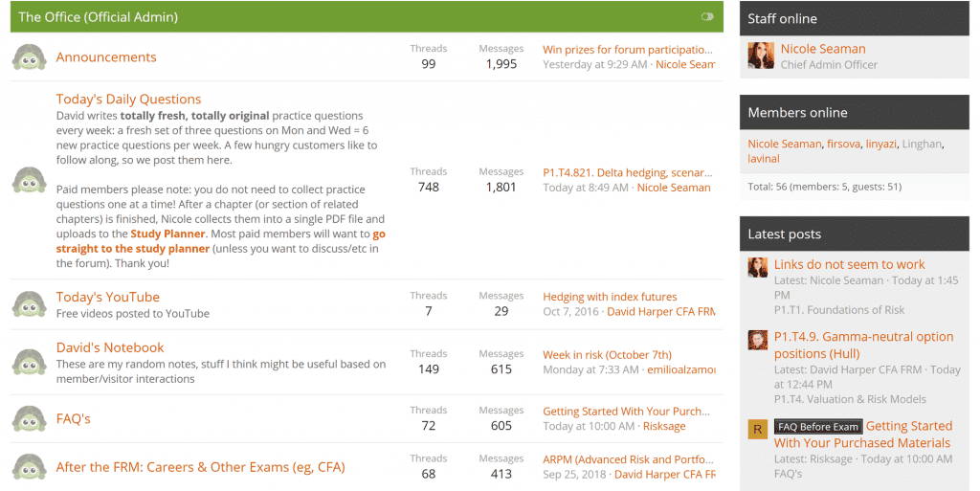Click the turtle icon beside FAQ's

coord(30,418)
